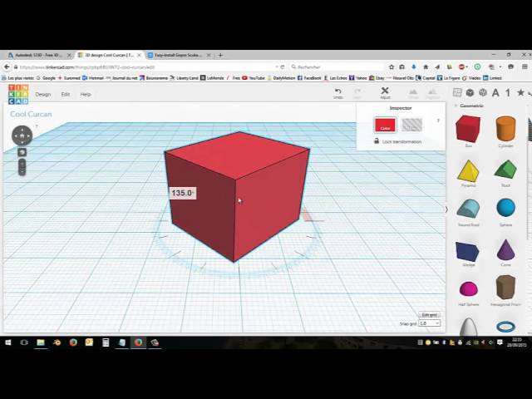
Task: Click the Rechercher search field
Action: point(337,66)
